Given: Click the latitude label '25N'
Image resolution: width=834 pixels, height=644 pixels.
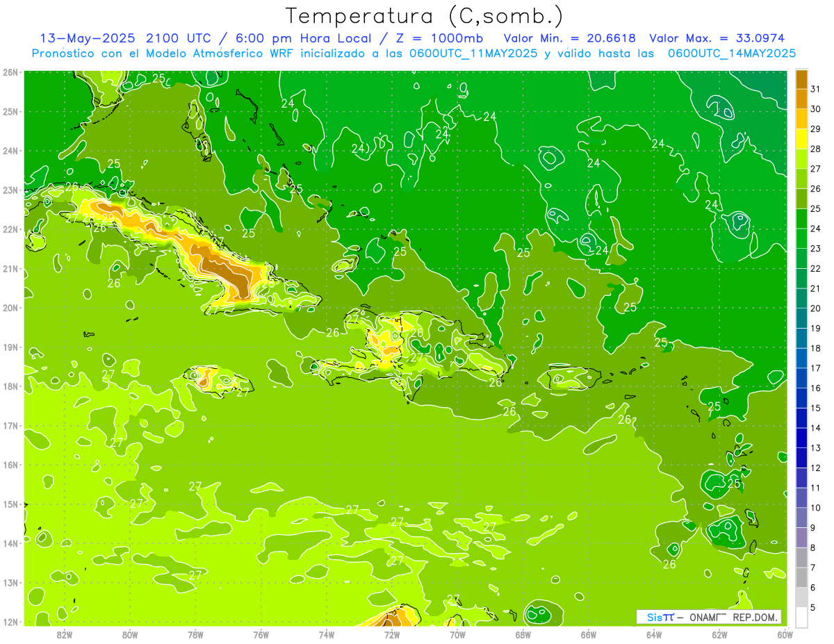Looking at the screenshot, I should tap(10, 111).
